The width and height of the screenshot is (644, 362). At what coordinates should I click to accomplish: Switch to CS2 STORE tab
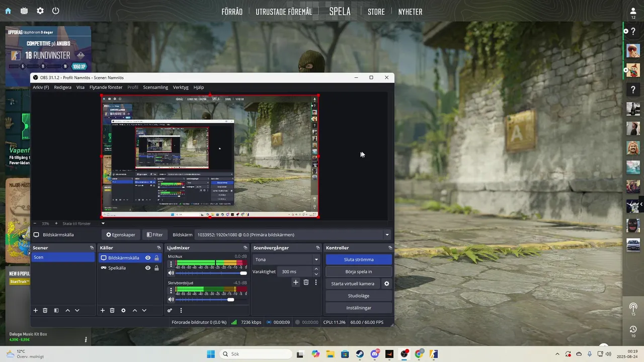pyautogui.click(x=376, y=12)
